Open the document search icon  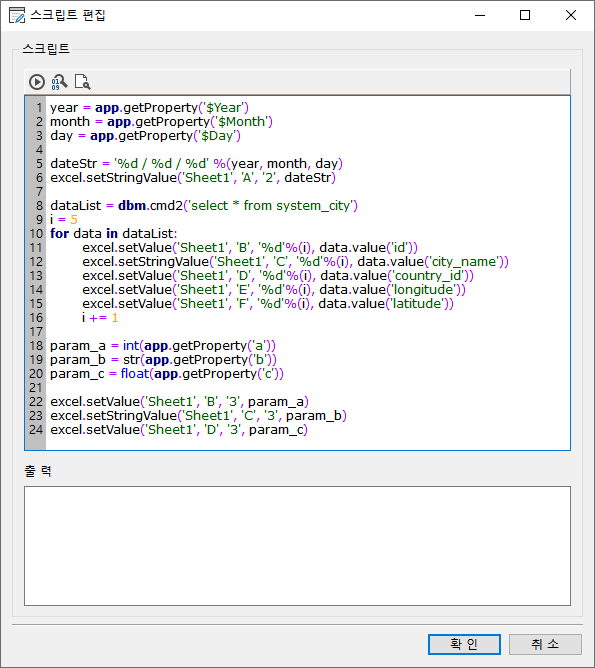click(83, 82)
